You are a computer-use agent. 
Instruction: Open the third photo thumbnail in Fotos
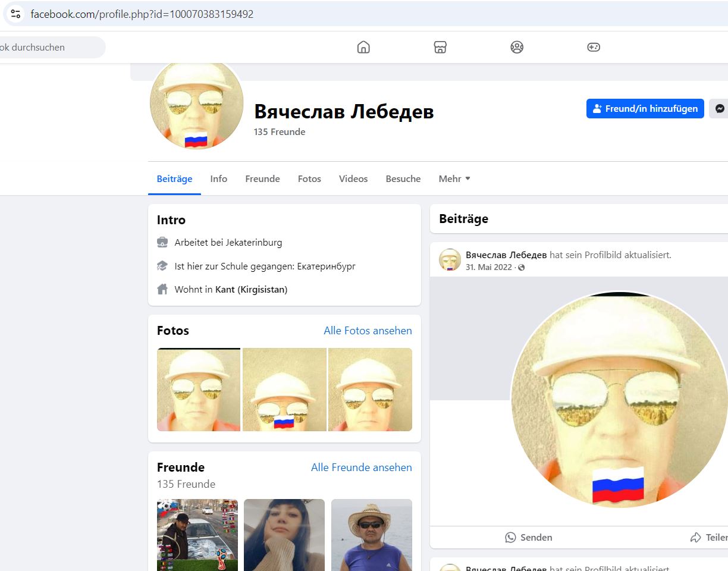point(370,390)
